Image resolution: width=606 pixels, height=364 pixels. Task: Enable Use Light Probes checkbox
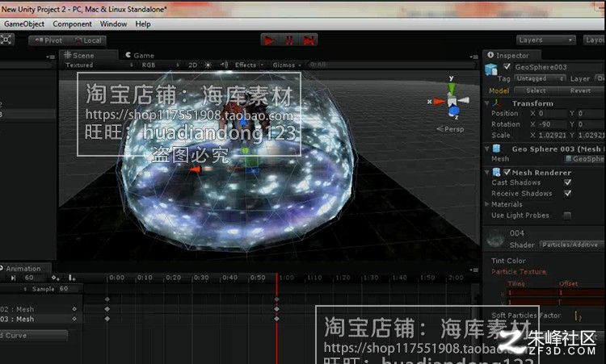(x=567, y=215)
